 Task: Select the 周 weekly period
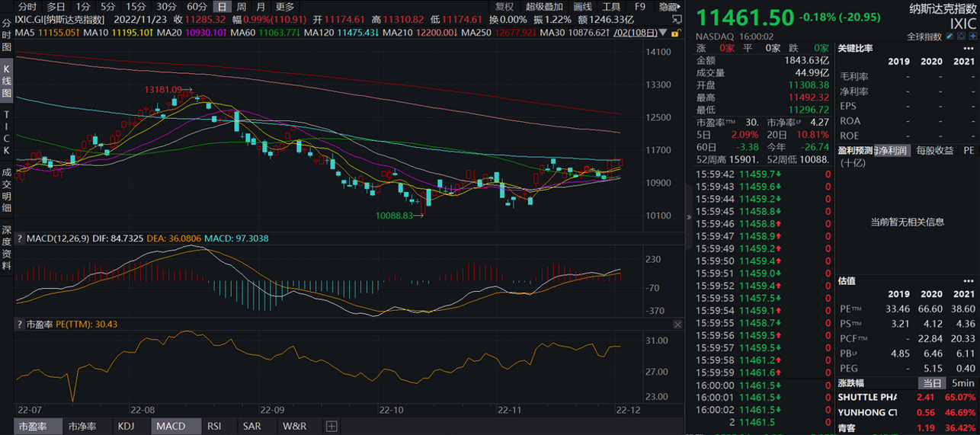242,7
